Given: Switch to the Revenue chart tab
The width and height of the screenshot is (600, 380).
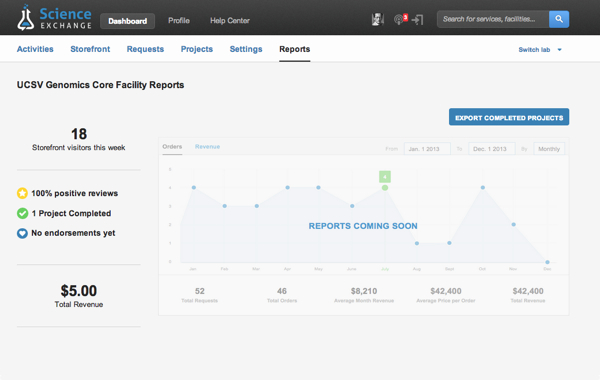Looking at the screenshot, I should (x=207, y=147).
